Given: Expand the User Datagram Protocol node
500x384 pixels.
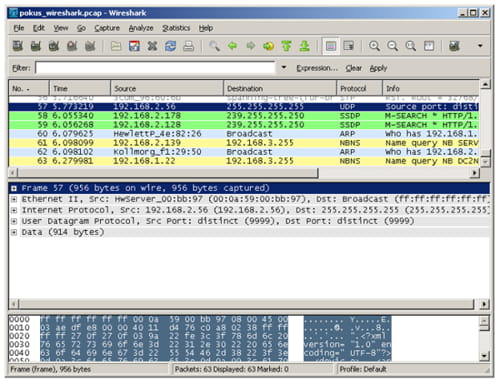Looking at the screenshot, I should (x=14, y=221).
